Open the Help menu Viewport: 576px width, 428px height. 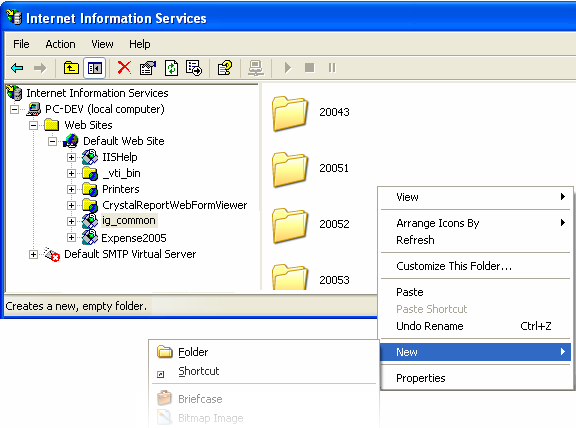pos(140,44)
